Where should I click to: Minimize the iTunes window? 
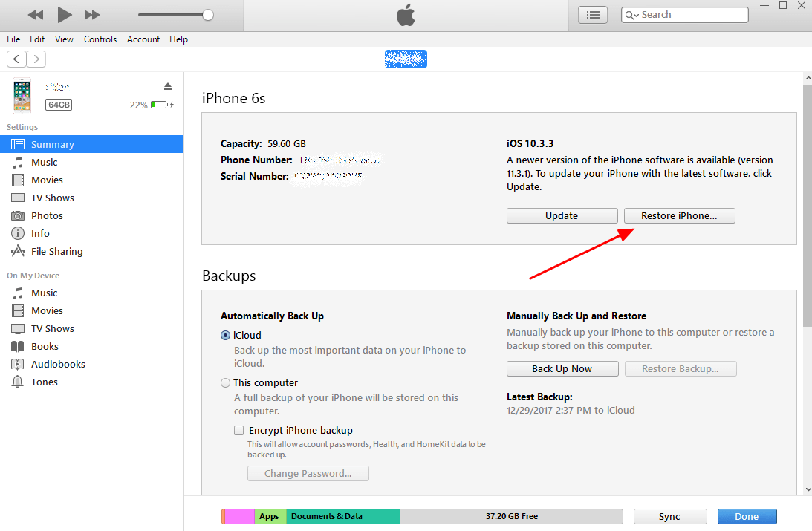(x=764, y=6)
